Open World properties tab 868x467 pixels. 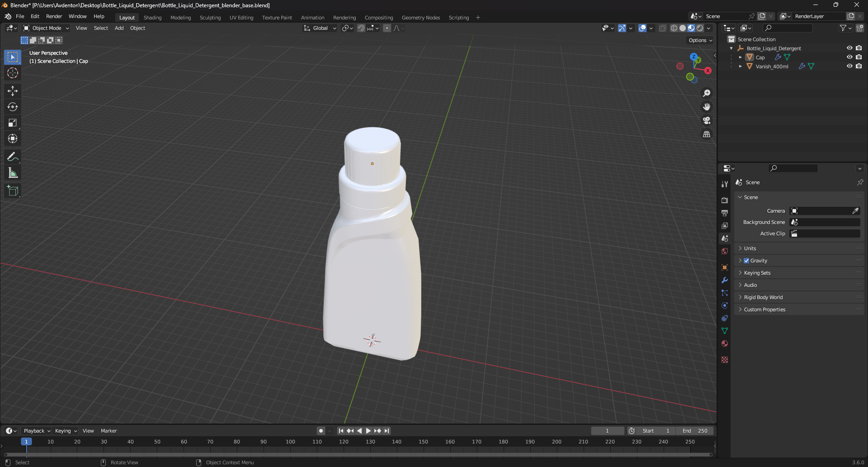(x=725, y=251)
